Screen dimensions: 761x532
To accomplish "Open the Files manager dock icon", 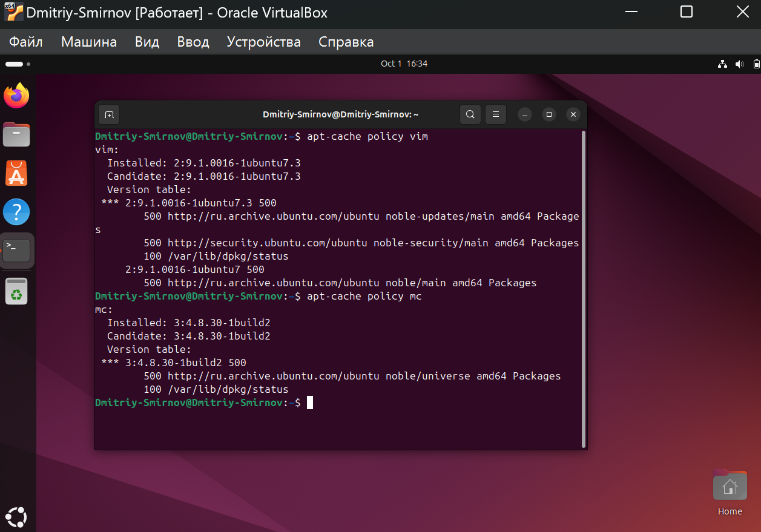I will pyautogui.click(x=16, y=134).
